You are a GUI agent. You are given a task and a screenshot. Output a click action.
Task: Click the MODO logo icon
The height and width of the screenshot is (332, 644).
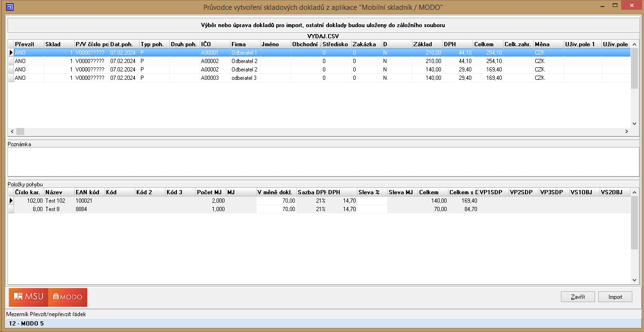pos(68,297)
